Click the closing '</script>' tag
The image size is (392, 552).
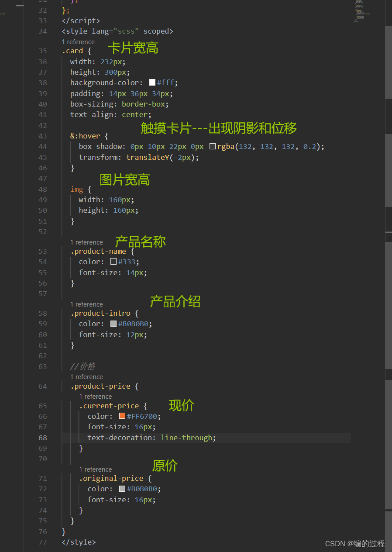(x=81, y=21)
